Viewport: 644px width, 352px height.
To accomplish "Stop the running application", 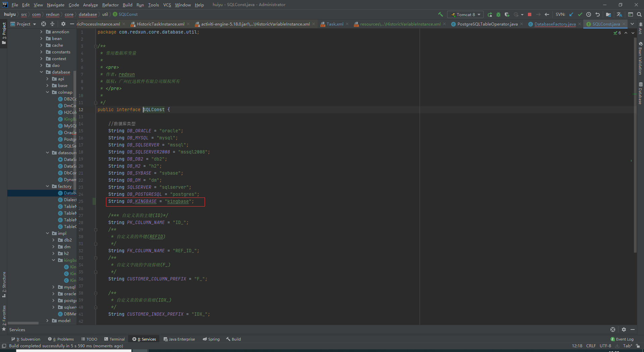I will pos(530,14).
